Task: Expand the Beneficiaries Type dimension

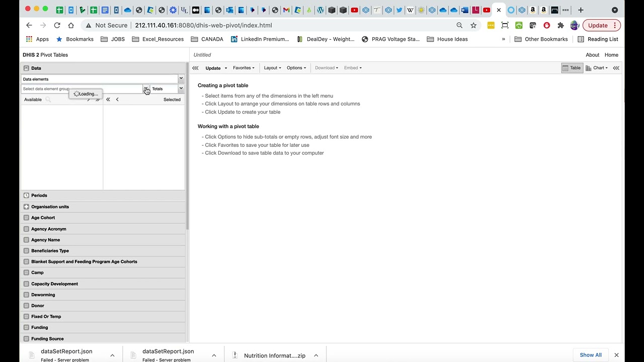Action: [x=103, y=250]
